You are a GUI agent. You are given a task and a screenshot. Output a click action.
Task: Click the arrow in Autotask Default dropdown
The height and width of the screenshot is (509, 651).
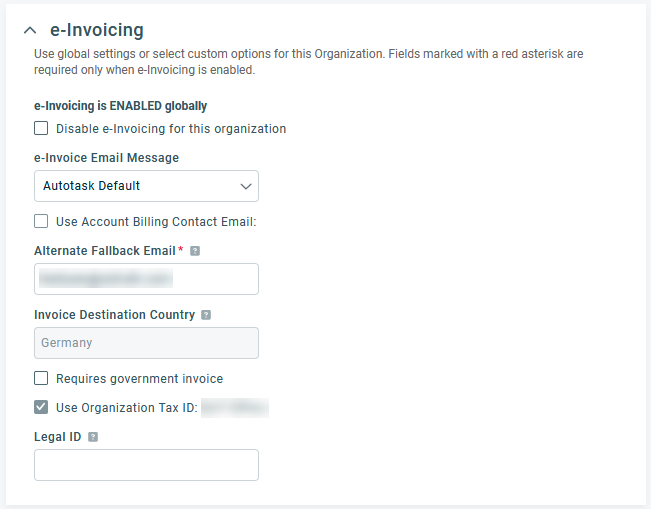point(245,186)
